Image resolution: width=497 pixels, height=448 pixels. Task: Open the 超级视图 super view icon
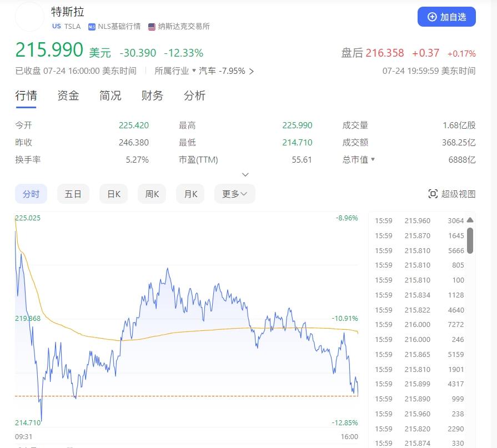point(433,194)
